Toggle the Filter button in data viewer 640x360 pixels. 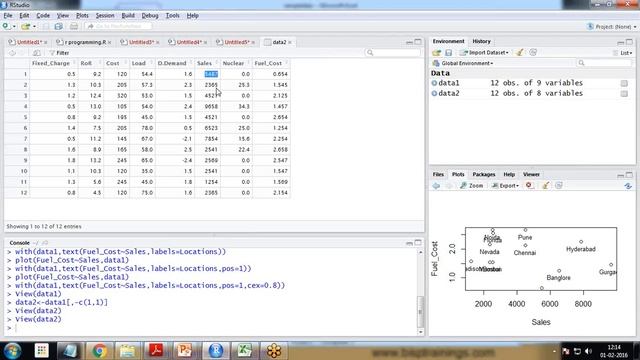pos(59,53)
